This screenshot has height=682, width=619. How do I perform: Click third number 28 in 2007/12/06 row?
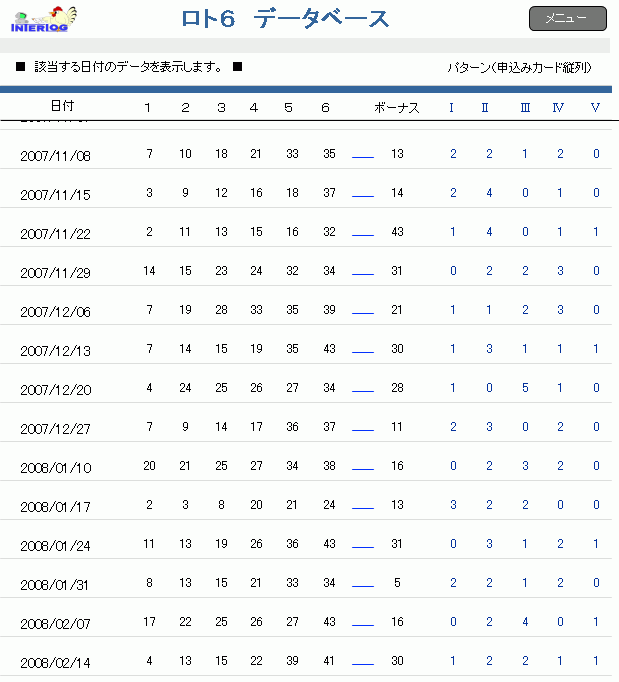pos(221,310)
